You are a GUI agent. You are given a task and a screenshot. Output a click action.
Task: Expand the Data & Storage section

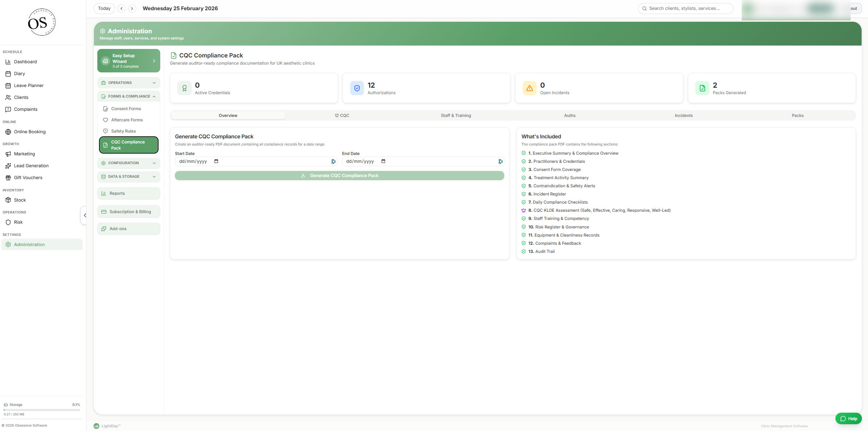129,177
